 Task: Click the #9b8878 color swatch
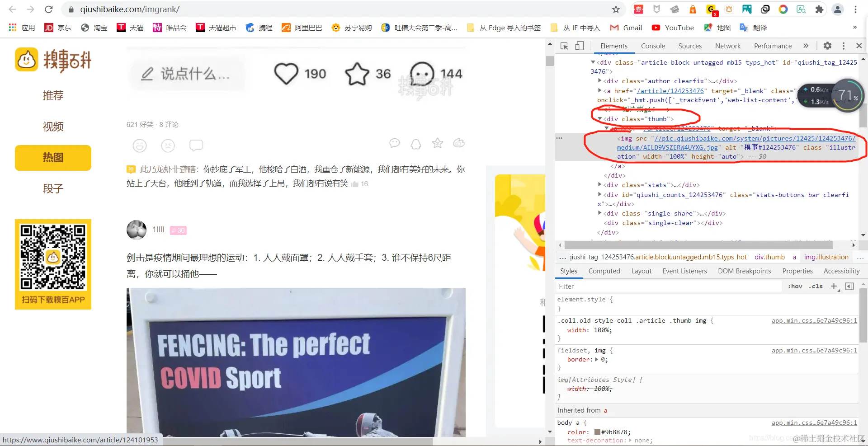click(x=597, y=432)
